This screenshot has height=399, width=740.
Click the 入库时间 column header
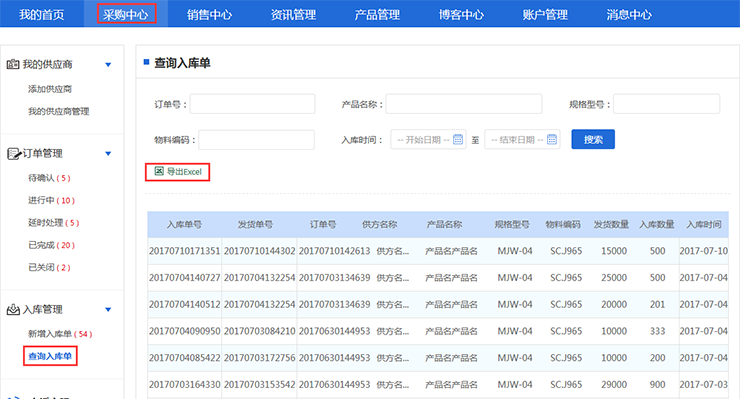tap(704, 225)
